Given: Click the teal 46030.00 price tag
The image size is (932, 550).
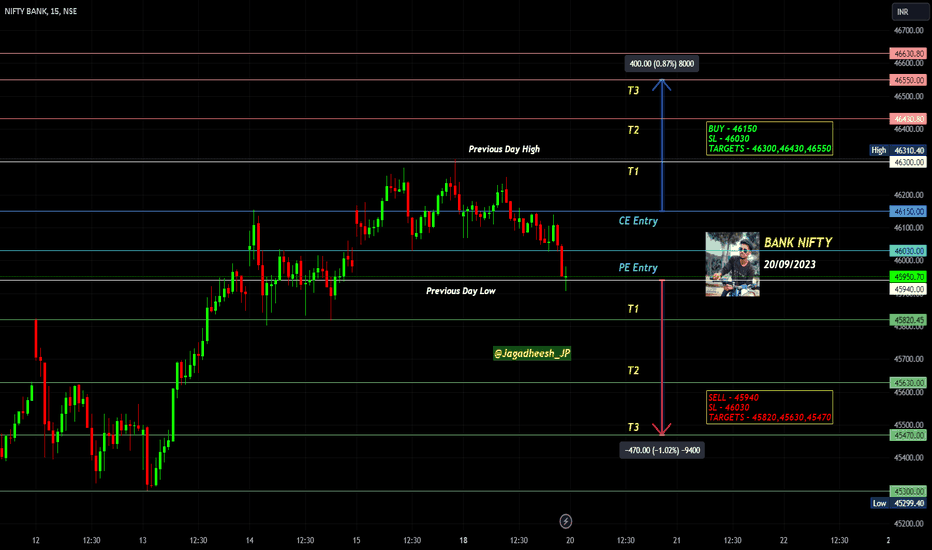Looking at the screenshot, I should pyautogui.click(x=908, y=251).
